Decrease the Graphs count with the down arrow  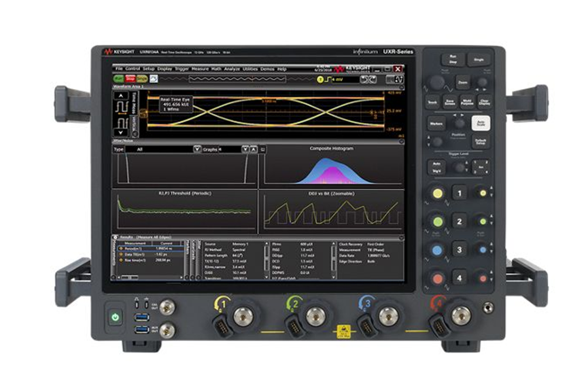(x=245, y=149)
